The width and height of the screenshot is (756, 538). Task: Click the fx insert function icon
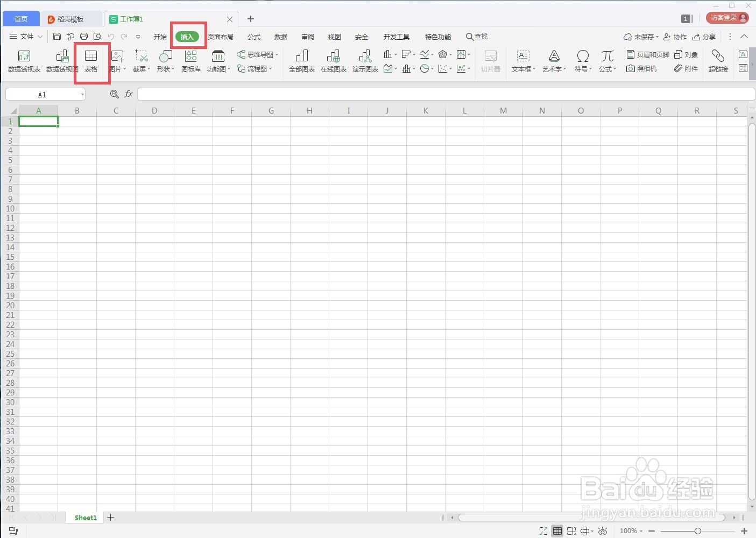click(x=129, y=94)
